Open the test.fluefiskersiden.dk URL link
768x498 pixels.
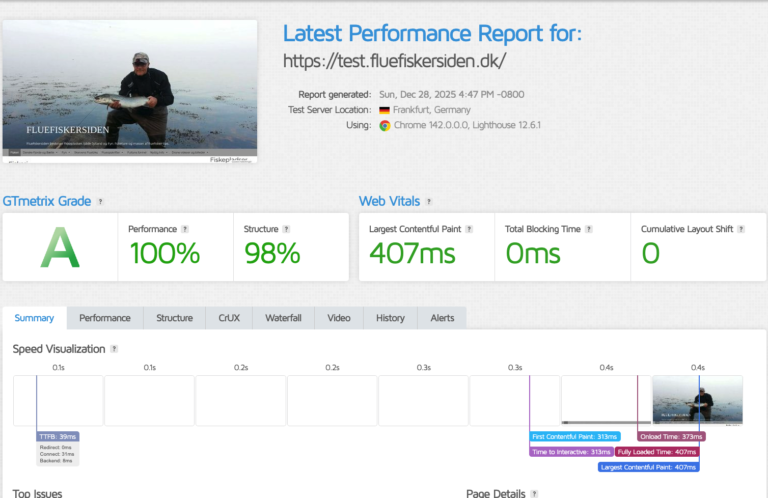click(x=401, y=60)
